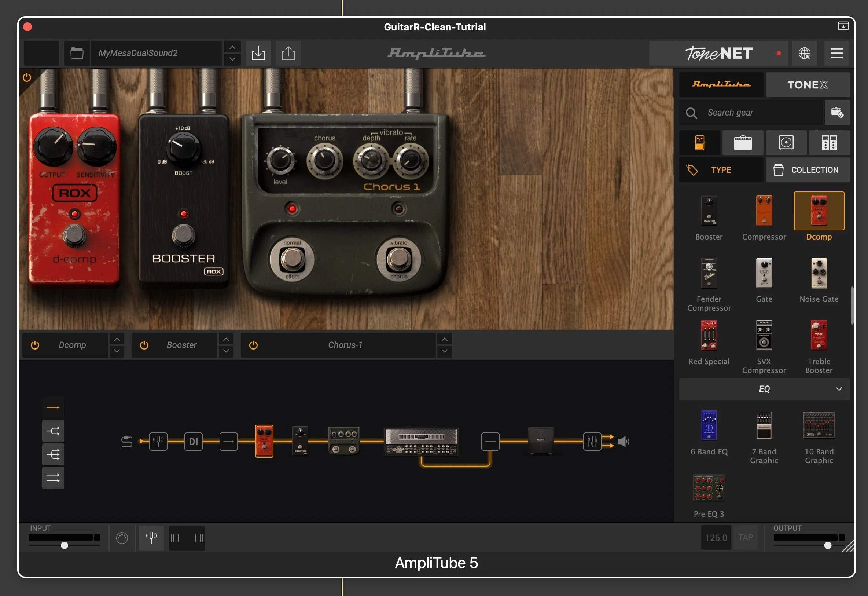Select the second split signal routing icon
Screen dimensions: 868x596
click(x=53, y=431)
